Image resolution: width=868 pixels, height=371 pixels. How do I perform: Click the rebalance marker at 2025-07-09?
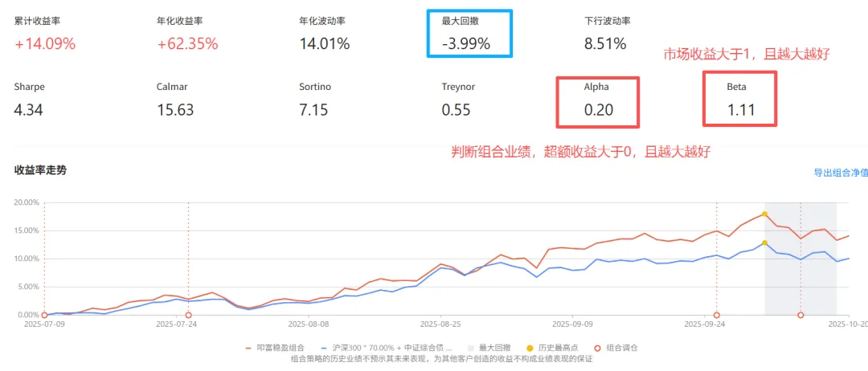(x=44, y=316)
